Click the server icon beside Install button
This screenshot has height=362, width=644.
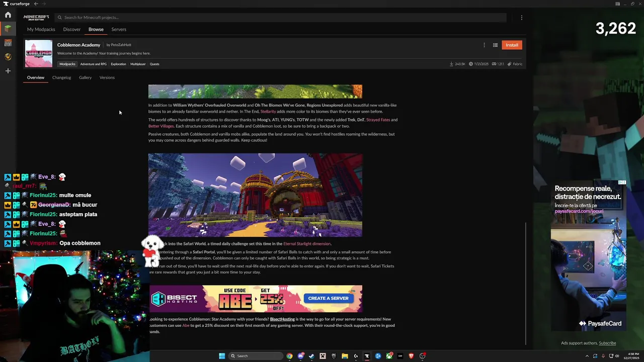pyautogui.click(x=495, y=45)
